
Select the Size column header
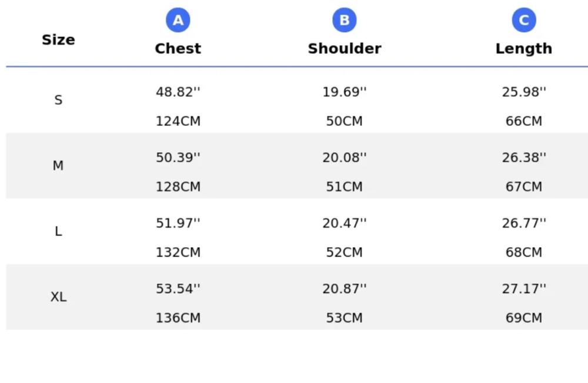pyautogui.click(x=58, y=40)
